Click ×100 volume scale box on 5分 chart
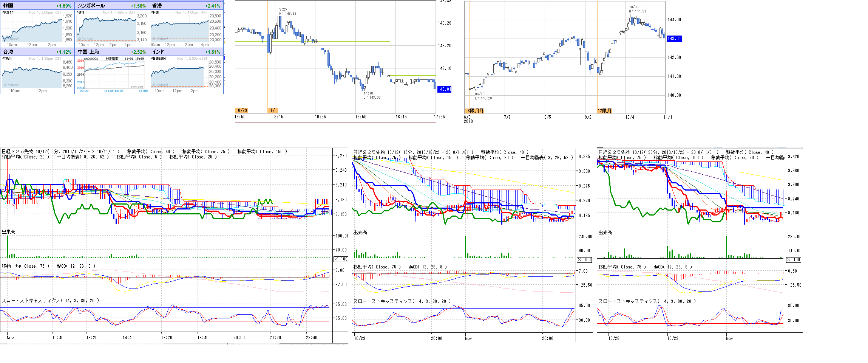Viewport: 868px width, 363px height. tap(341, 259)
